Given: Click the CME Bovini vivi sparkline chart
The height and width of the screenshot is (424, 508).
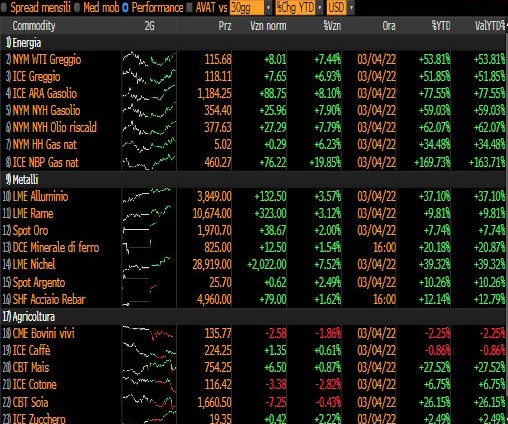Looking at the screenshot, I should coord(149,333).
